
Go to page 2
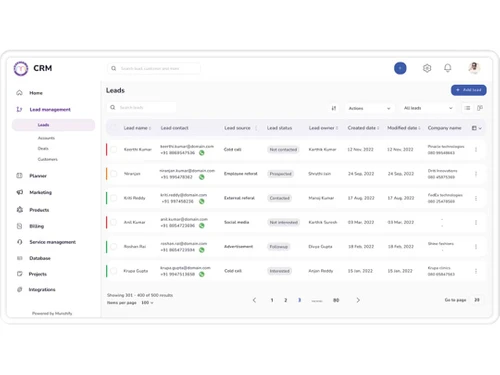point(286,300)
